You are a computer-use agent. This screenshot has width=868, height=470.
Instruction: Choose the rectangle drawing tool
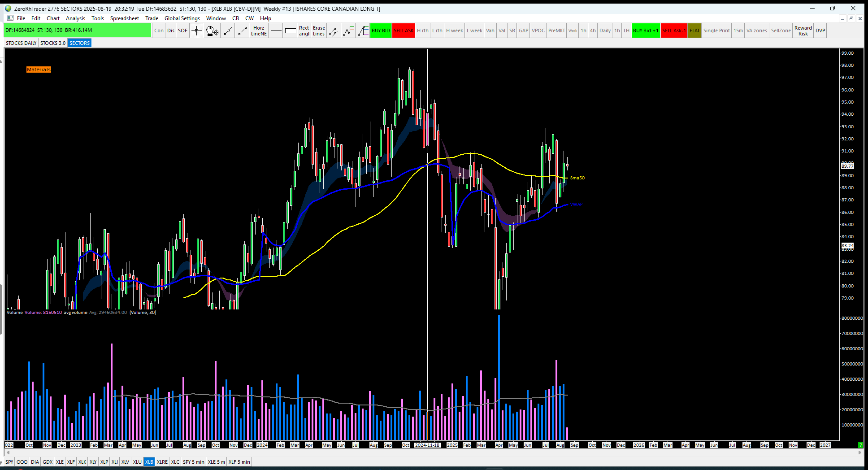(x=291, y=30)
